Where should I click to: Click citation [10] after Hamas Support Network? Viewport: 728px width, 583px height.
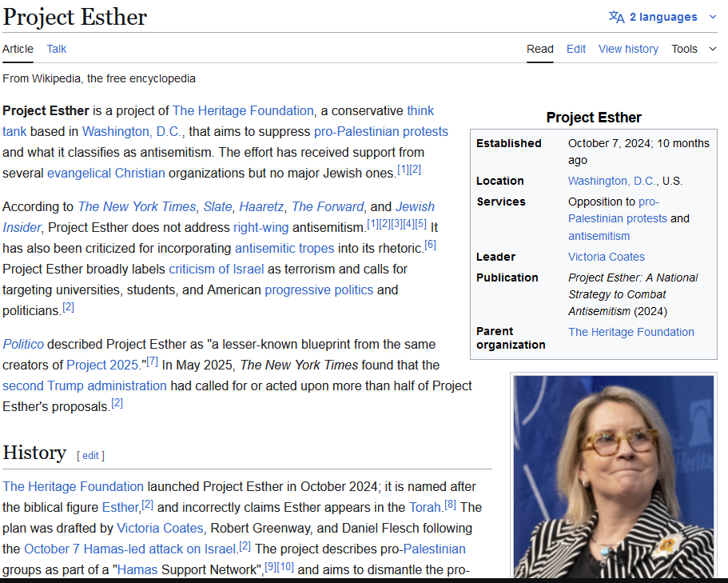point(285,567)
